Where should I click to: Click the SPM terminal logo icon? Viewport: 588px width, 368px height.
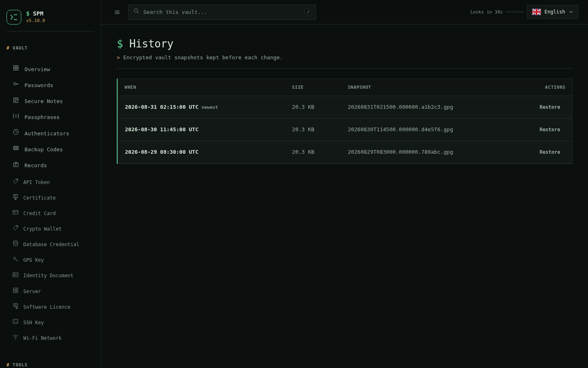pos(14,17)
